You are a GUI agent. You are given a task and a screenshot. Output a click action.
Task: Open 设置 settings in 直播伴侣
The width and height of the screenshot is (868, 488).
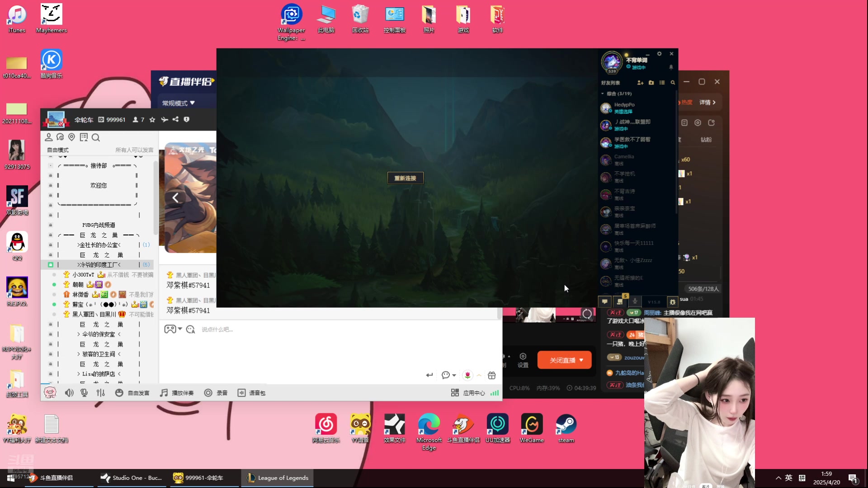(x=523, y=360)
